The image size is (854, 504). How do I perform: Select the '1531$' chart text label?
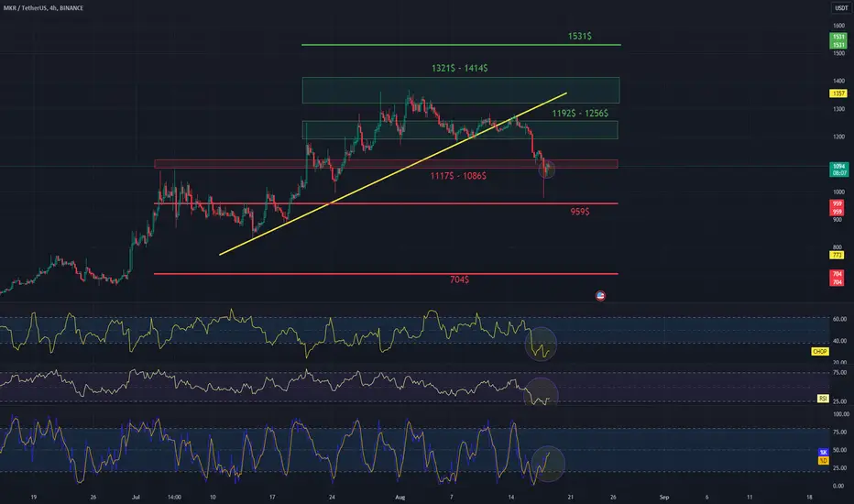579,36
